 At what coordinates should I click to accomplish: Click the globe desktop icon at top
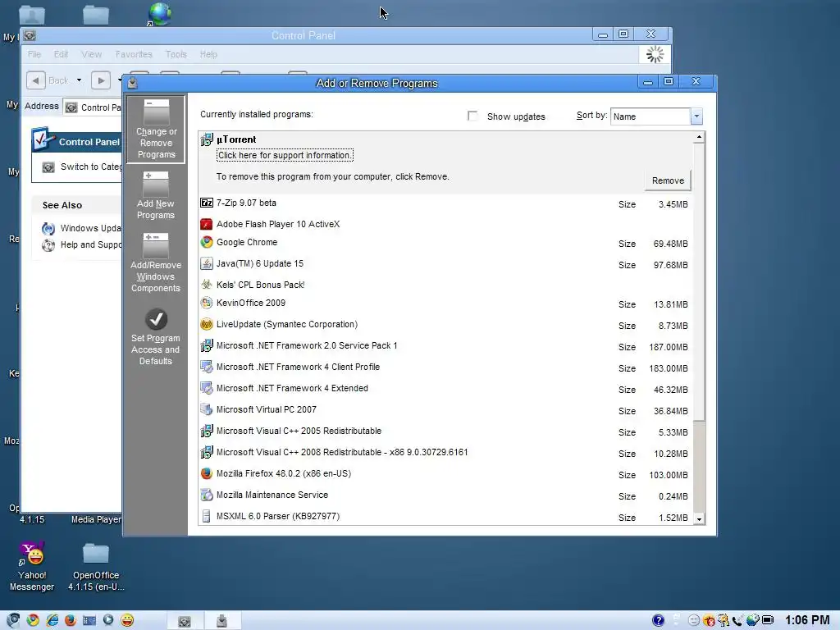click(159, 14)
